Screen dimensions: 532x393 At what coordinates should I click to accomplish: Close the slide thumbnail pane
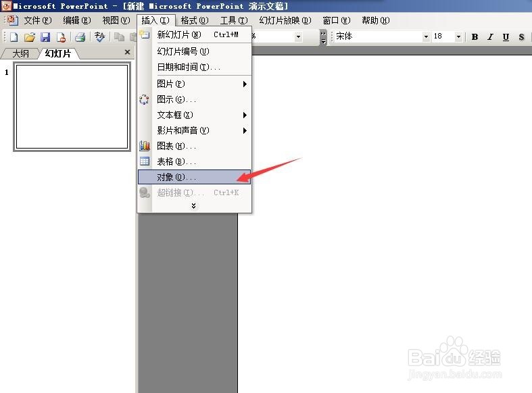(x=127, y=52)
